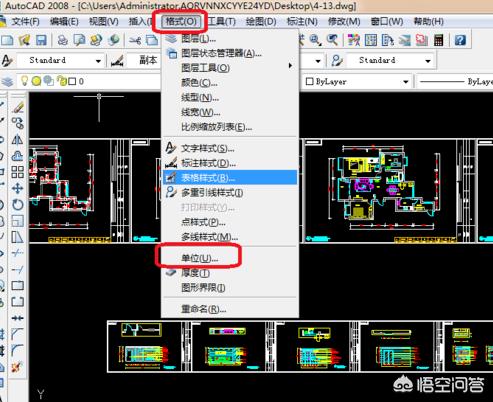Expand the Standard text style dropdown
Image resolution: width=493 pixels, height=402 pixels.
coord(98,61)
